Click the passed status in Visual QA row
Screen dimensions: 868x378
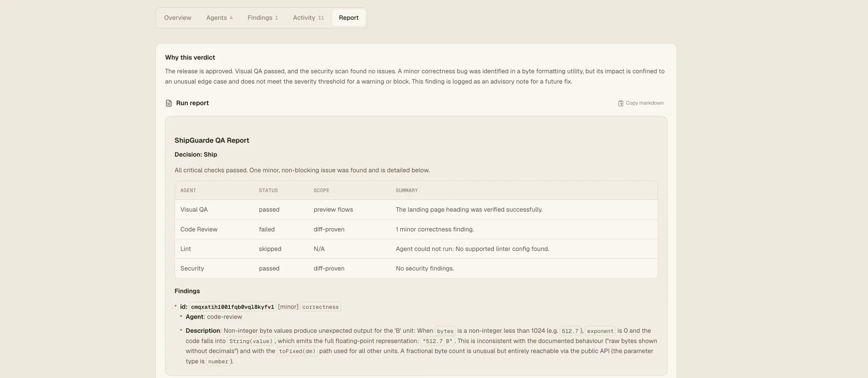[269, 210]
